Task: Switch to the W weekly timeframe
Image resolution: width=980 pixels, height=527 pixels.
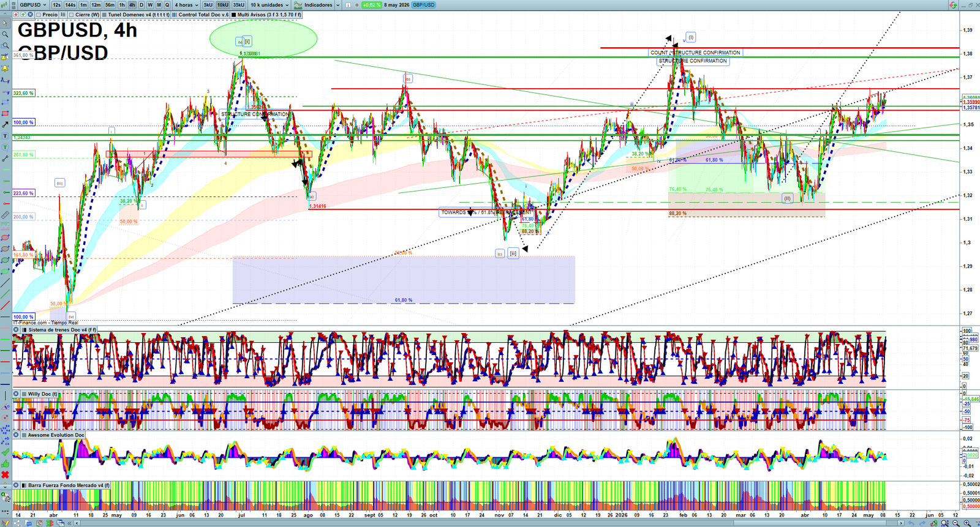Action: click(150, 5)
